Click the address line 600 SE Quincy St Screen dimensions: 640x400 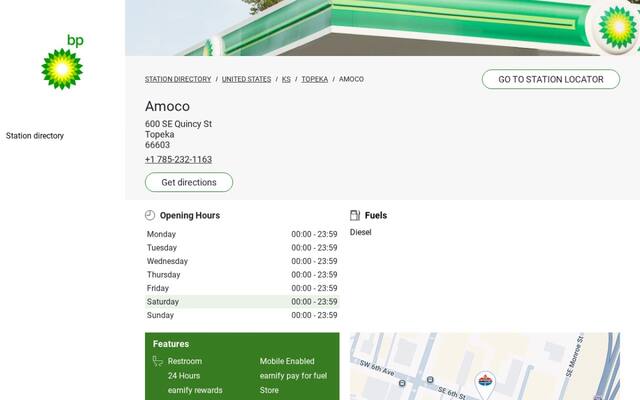tap(178, 124)
